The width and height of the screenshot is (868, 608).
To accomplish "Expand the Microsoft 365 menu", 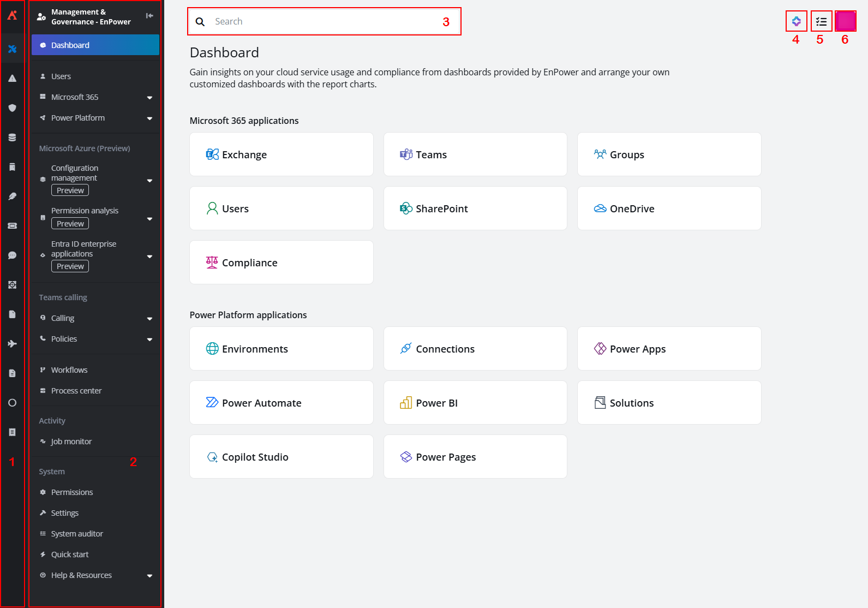I will click(x=149, y=98).
